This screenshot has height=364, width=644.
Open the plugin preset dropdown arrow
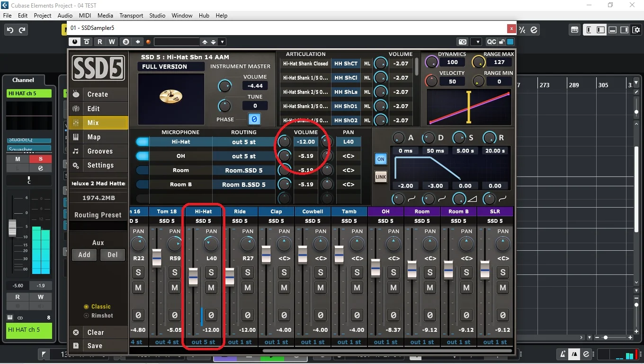click(x=222, y=42)
